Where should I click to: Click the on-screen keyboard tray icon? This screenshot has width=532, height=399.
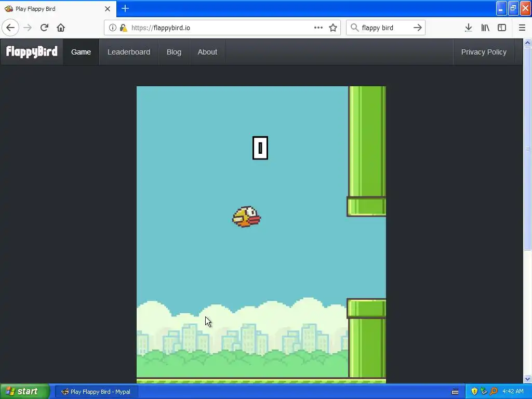(x=455, y=392)
